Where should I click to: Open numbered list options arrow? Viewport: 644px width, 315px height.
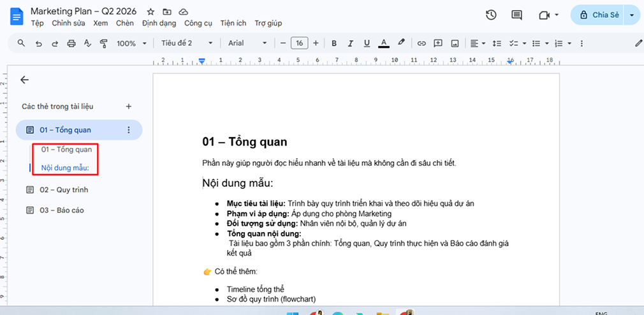pyautogui.click(x=569, y=43)
